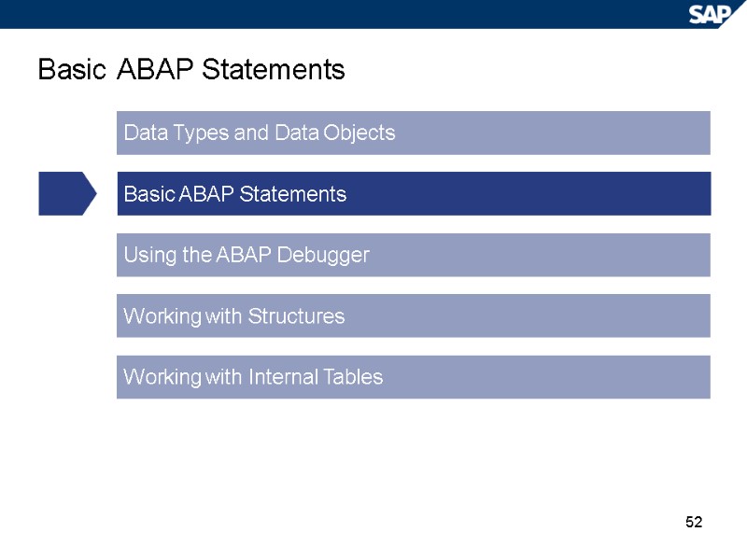
Task: Go to Working with Internal Tables
Action: tap(413, 377)
